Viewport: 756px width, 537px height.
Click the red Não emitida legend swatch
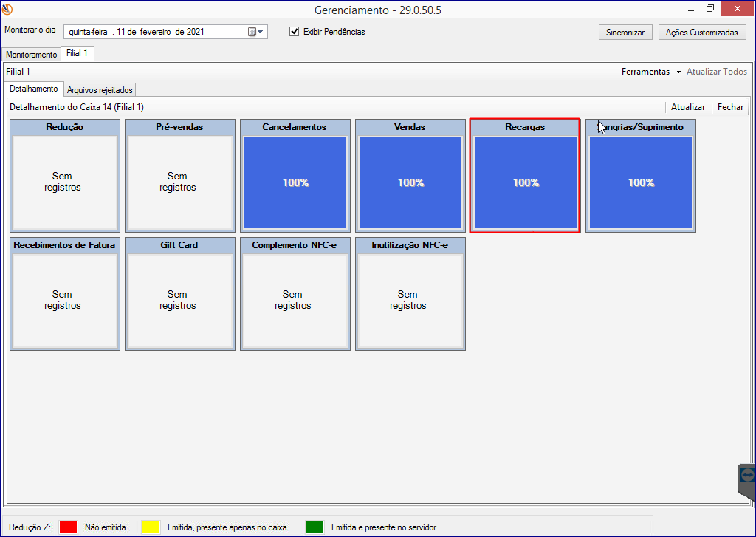[x=68, y=527]
